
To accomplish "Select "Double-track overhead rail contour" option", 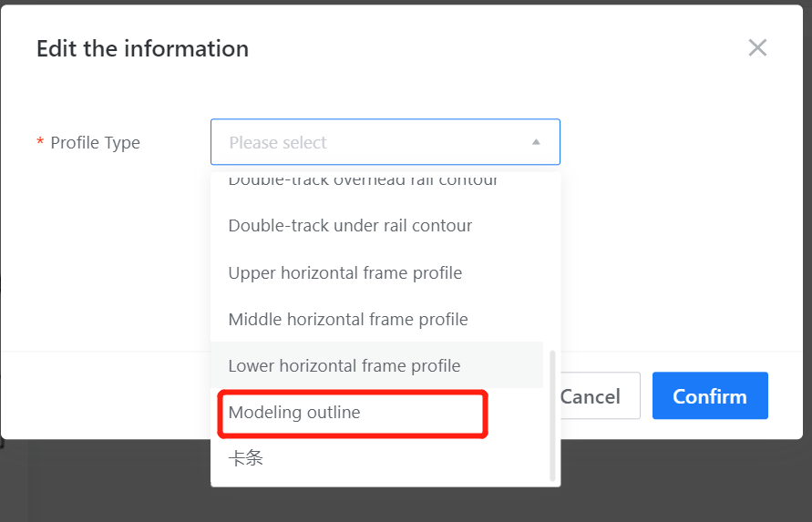I will [x=363, y=180].
